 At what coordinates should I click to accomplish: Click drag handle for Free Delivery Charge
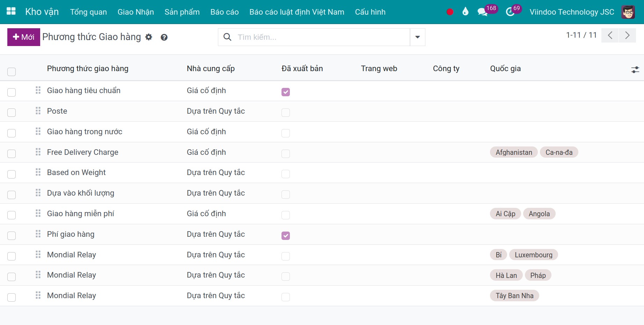click(x=38, y=152)
